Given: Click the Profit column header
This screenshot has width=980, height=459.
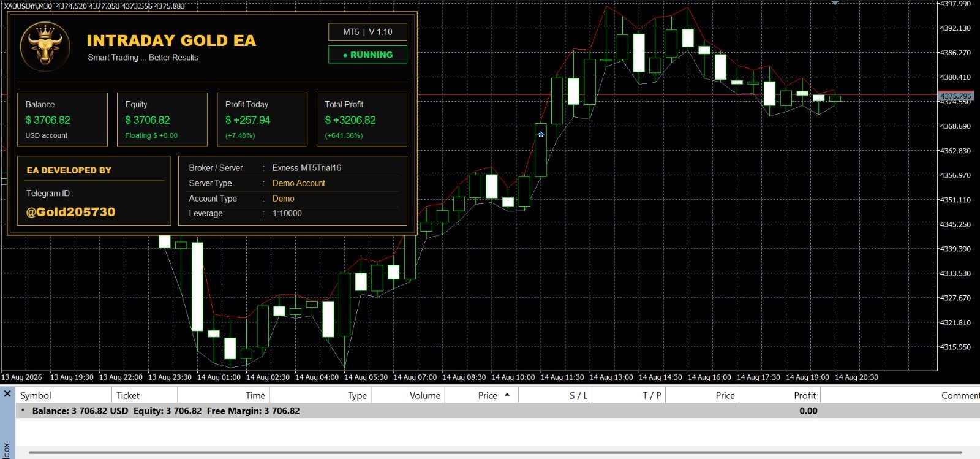Looking at the screenshot, I should [x=780, y=395].
